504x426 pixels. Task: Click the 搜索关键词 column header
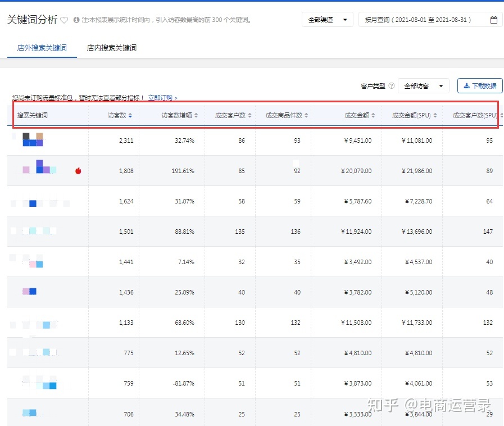pos(33,115)
